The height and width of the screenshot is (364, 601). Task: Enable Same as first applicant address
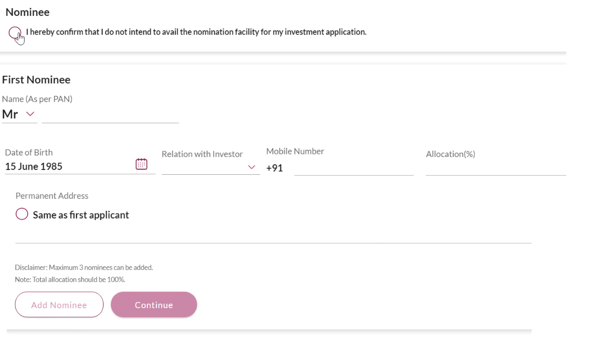tap(21, 214)
